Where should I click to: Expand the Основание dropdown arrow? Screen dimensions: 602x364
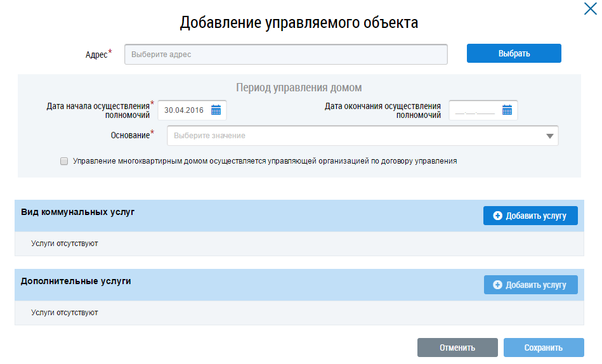(x=549, y=136)
